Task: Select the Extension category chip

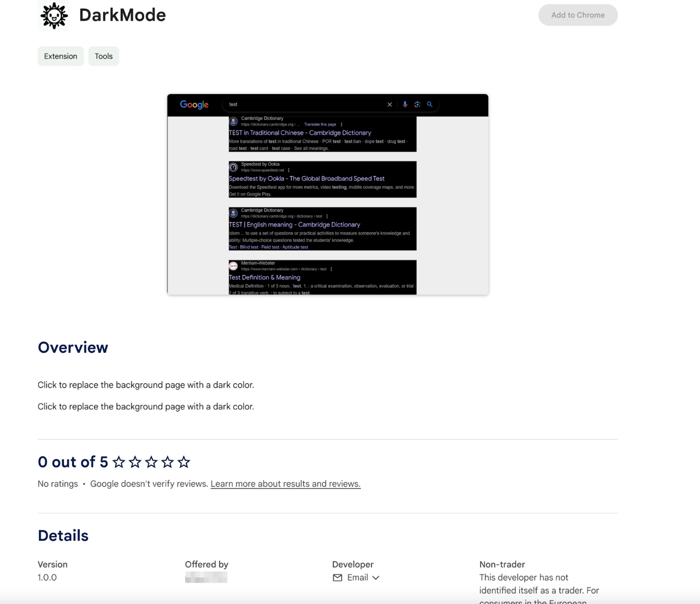Action: [60, 56]
